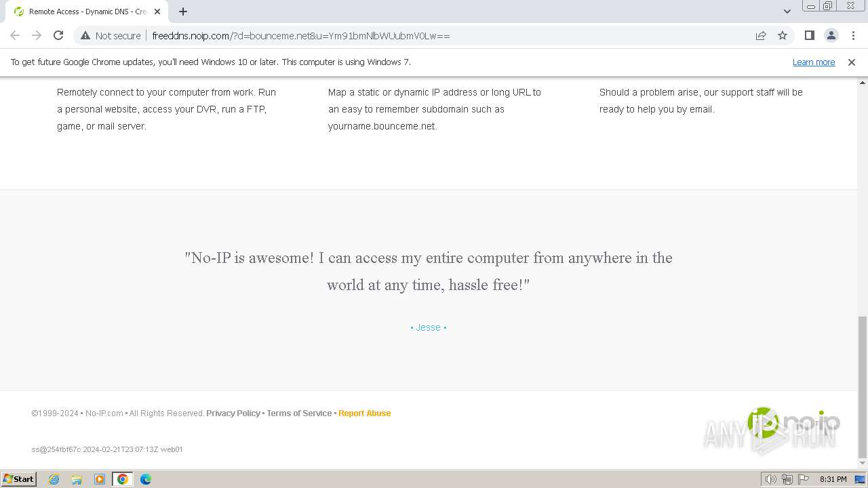Open the Not secure site info
Screen dimensions: 868x488
[111, 35]
